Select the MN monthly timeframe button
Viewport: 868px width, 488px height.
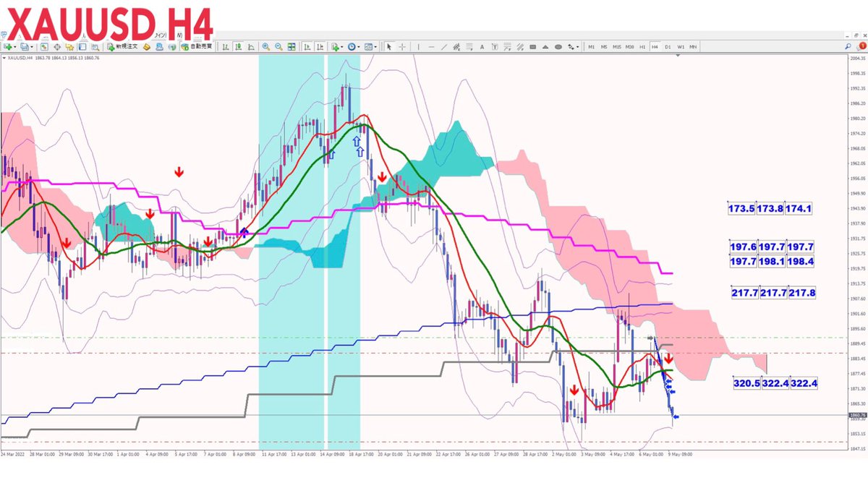tap(693, 47)
